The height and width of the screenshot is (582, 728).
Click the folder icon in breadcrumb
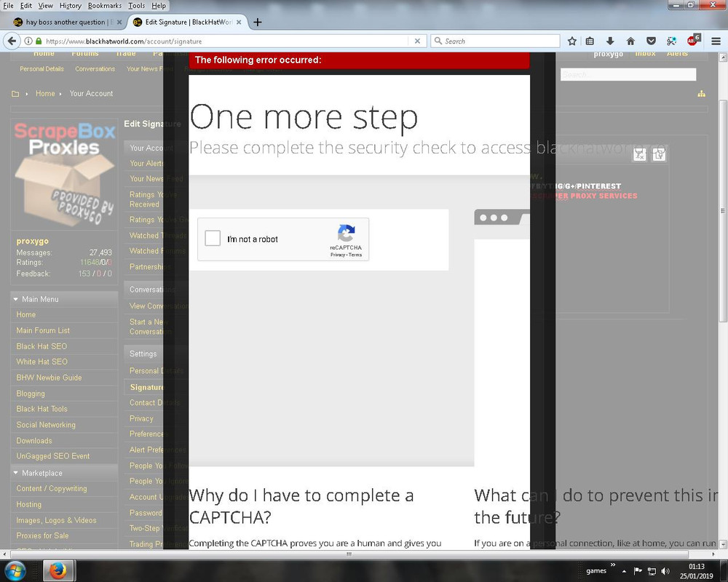pos(15,94)
